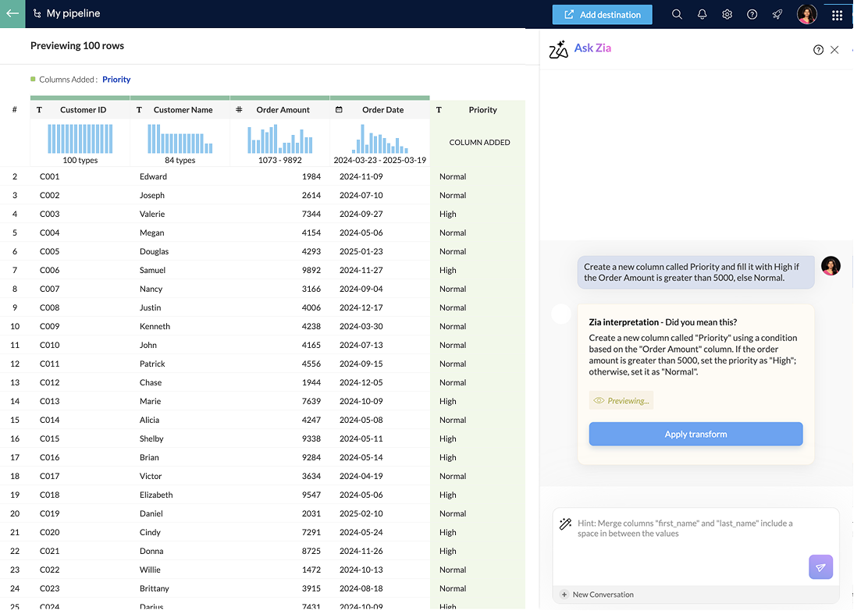
Task: Click the Apply transform button
Action: (695, 434)
